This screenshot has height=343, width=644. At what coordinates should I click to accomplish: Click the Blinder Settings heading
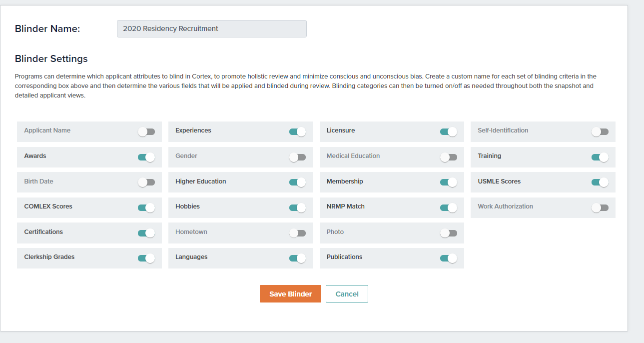51,58
